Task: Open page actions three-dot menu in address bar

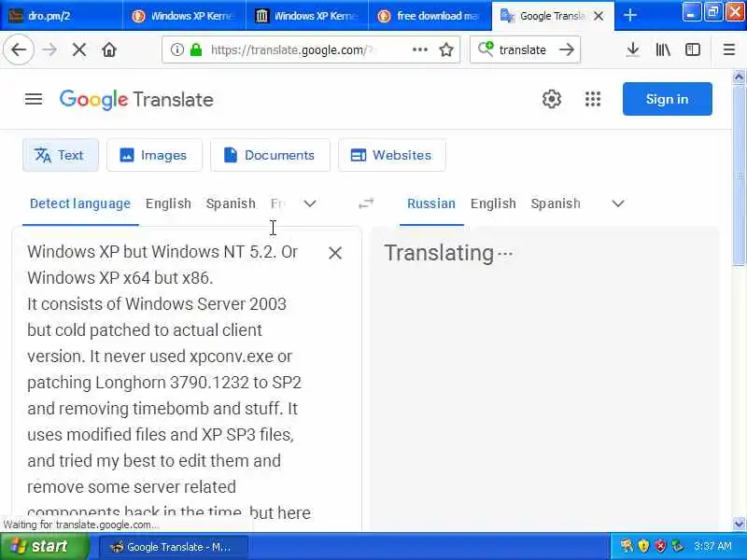Action: click(x=419, y=49)
